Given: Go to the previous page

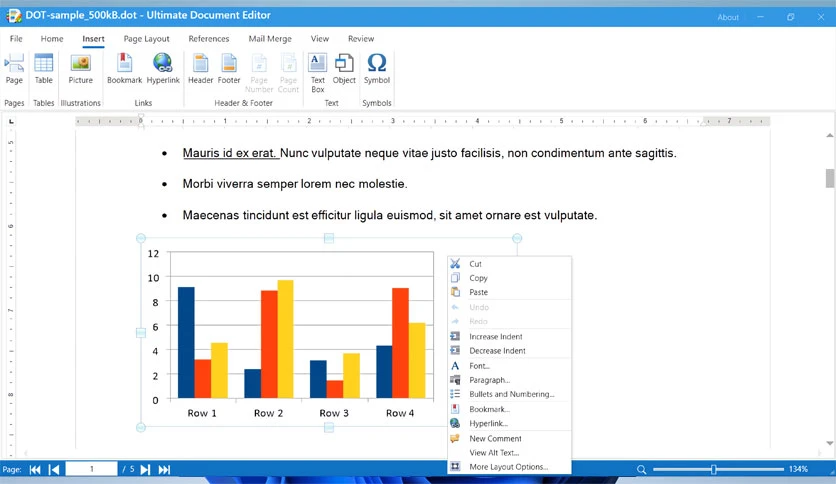Looking at the screenshot, I should pos(54,470).
